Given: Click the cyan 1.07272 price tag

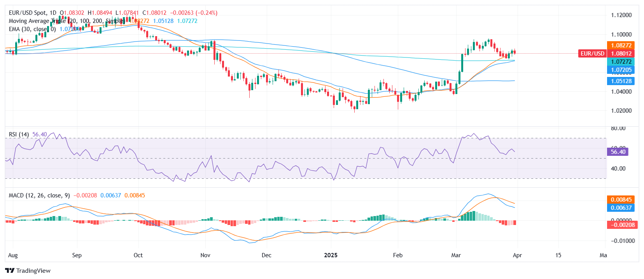Looking at the screenshot, I should coord(621,62).
